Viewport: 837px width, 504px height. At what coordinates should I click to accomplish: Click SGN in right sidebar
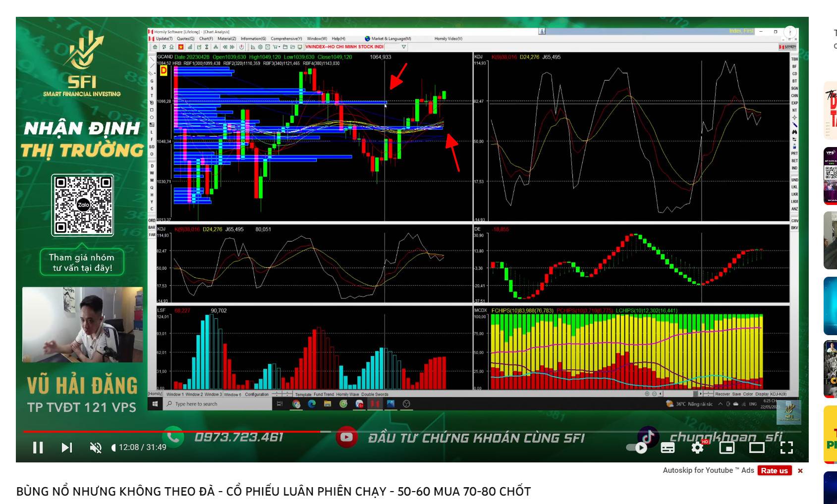point(794,88)
